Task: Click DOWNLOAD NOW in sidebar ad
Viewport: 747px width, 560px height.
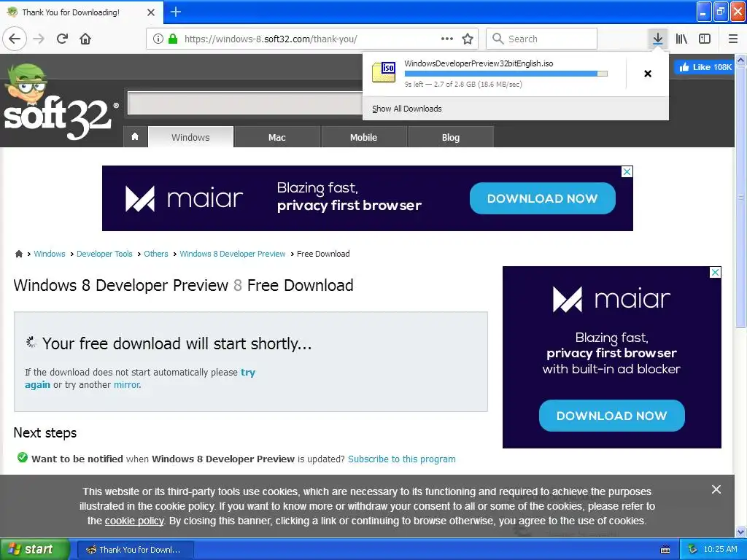Action: pos(612,415)
